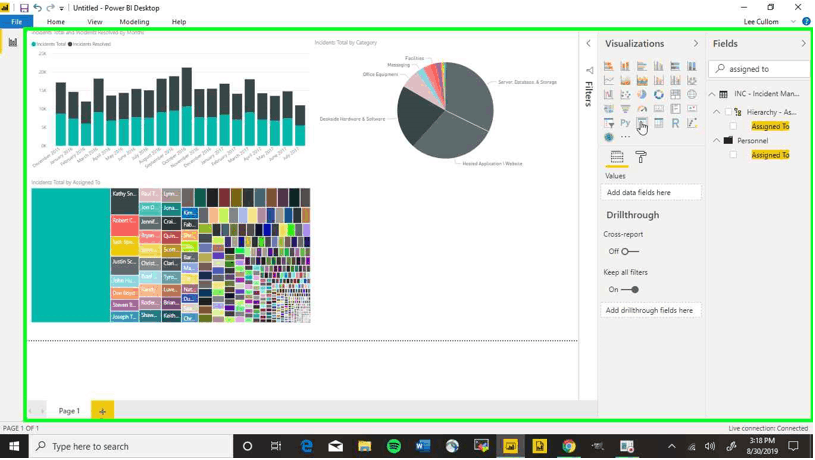Screen dimensions: 815x460
Task: Open the account dropdown beside Lee Cullom
Action: click(793, 22)
